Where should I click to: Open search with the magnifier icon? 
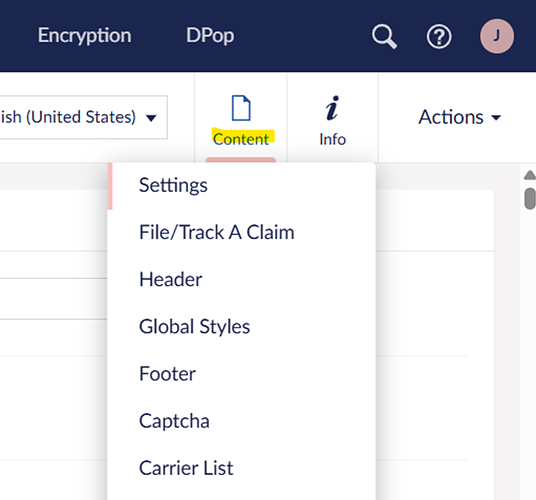point(384,36)
